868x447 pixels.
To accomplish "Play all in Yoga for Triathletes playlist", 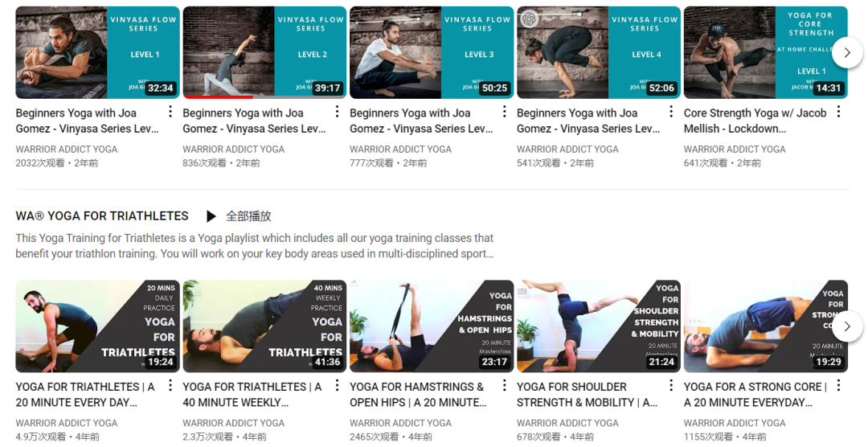I will [239, 216].
